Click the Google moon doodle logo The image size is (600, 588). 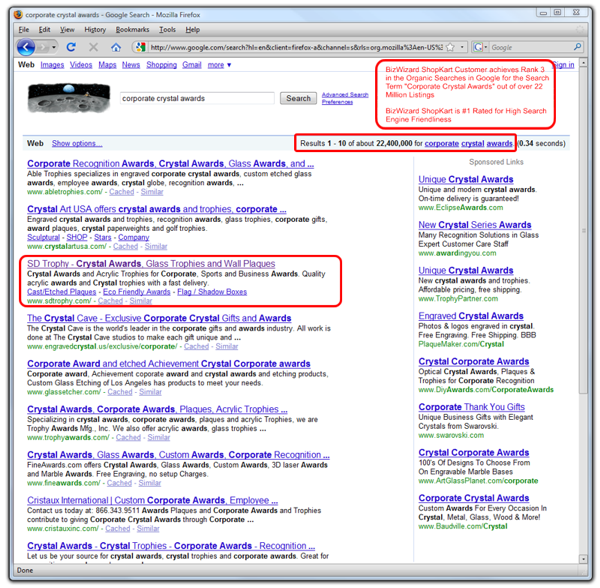pos(69,98)
